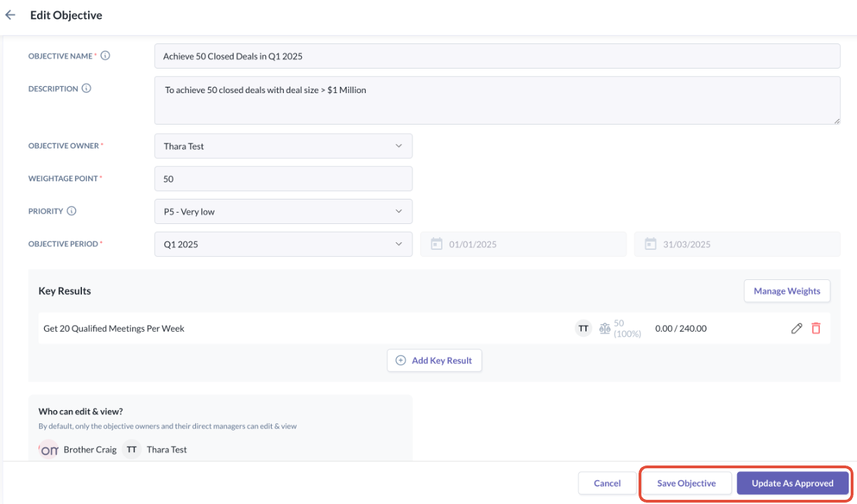Show info tooltip for Objective Name
Image resolution: width=857 pixels, height=504 pixels.
(106, 56)
